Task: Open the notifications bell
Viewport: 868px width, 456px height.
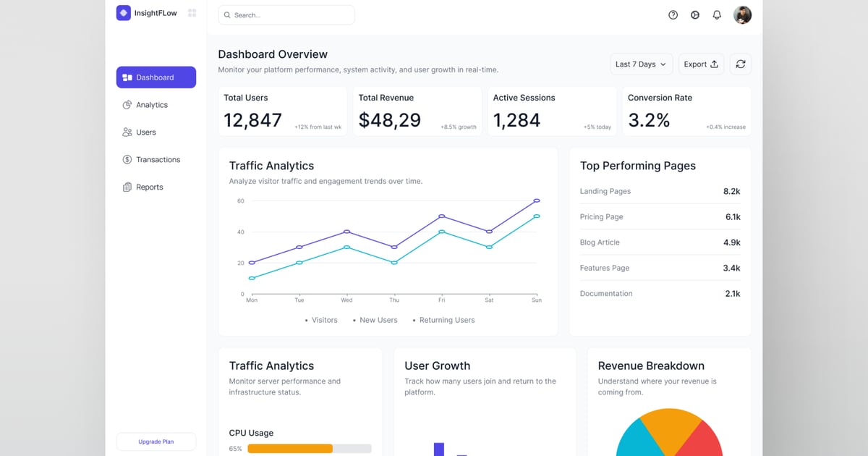Action: tap(717, 15)
